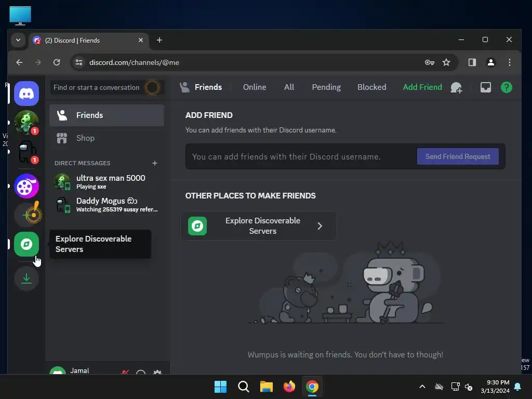
Task: Click Chrome icon in the taskbar
Action: 312,387
